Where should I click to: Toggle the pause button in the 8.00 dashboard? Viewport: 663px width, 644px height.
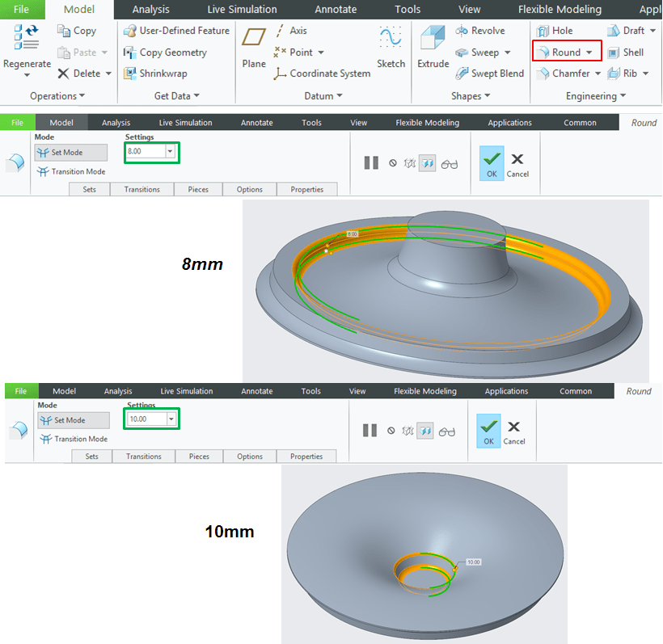pyautogui.click(x=371, y=162)
